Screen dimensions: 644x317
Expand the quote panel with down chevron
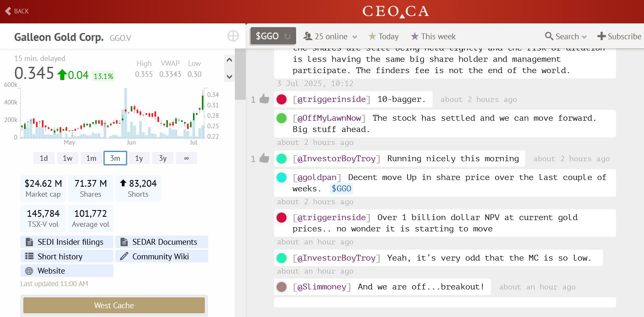(x=229, y=76)
